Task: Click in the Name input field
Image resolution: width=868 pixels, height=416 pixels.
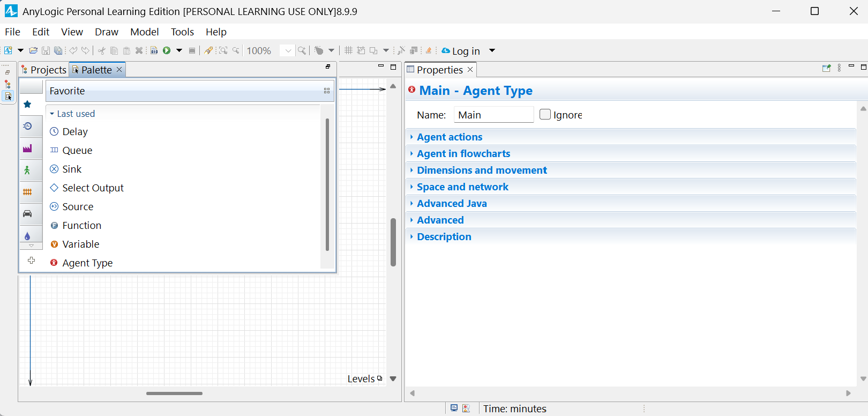Action: [493, 115]
